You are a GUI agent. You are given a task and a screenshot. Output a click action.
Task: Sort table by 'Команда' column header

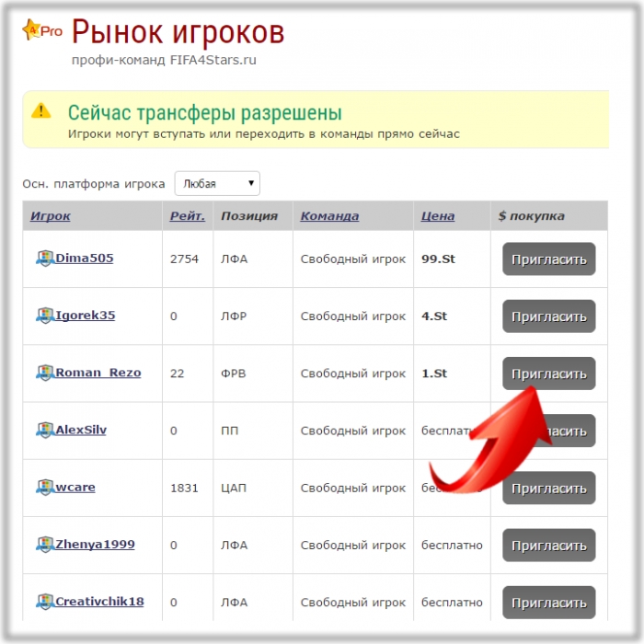click(329, 216)
